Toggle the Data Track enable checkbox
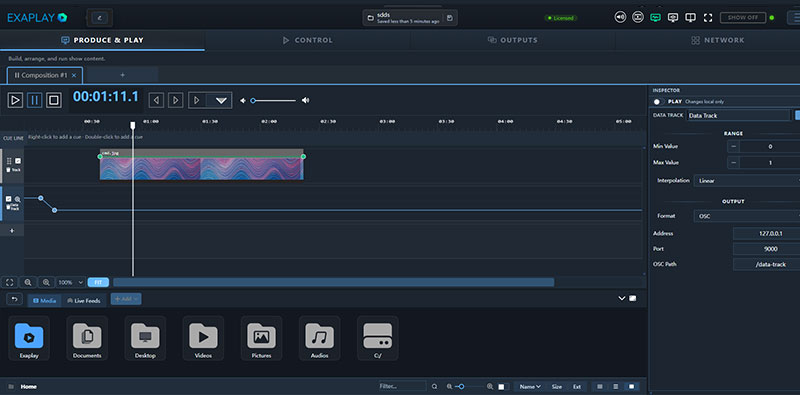The height and width of the screenshot is (395, 800). [x=9, y=199]
